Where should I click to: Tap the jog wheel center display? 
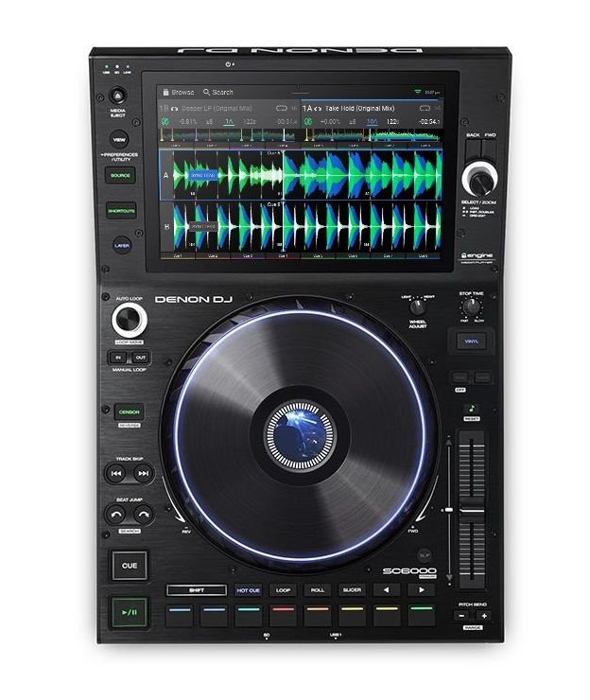[300, 434]
